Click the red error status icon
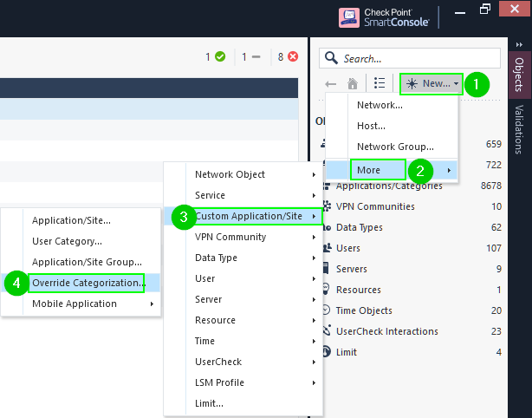This screenshot has width=532, height=418. pyautogui.click(x=293, y=57)
